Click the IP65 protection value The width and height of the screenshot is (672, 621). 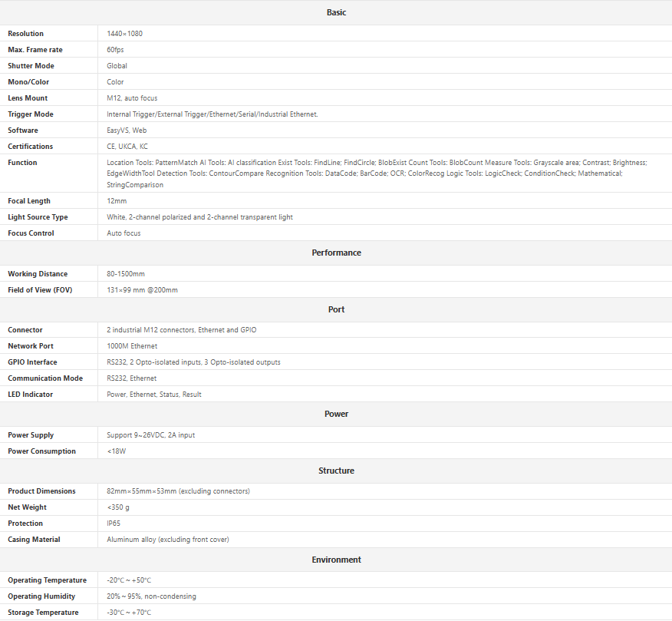(115, 524)
